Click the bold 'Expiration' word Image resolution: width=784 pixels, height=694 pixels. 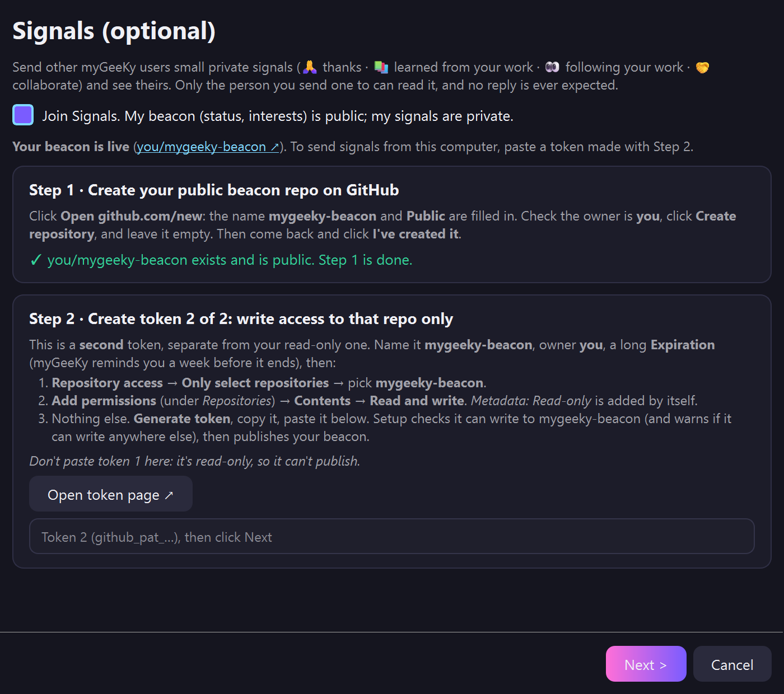tap(683, 345)
